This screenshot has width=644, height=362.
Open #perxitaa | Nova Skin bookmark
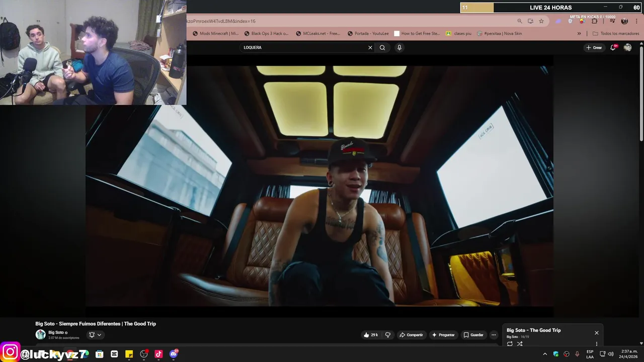[500, 34]
